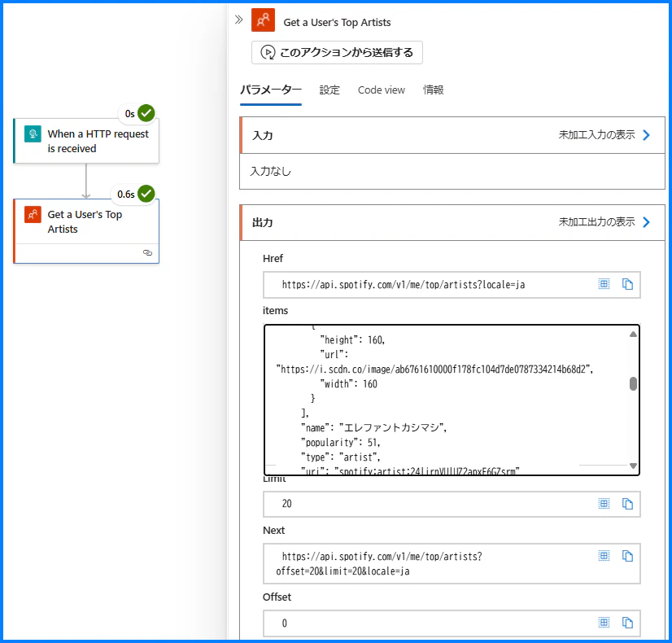Click the 入力なし text
The height and width of the screenshot is (643, 672).
(270, 172)
